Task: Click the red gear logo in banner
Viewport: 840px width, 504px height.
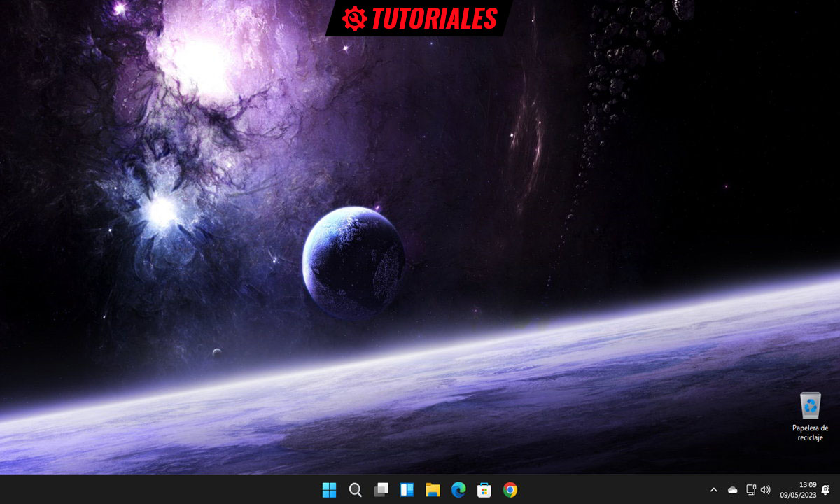Action: (355, 18)
